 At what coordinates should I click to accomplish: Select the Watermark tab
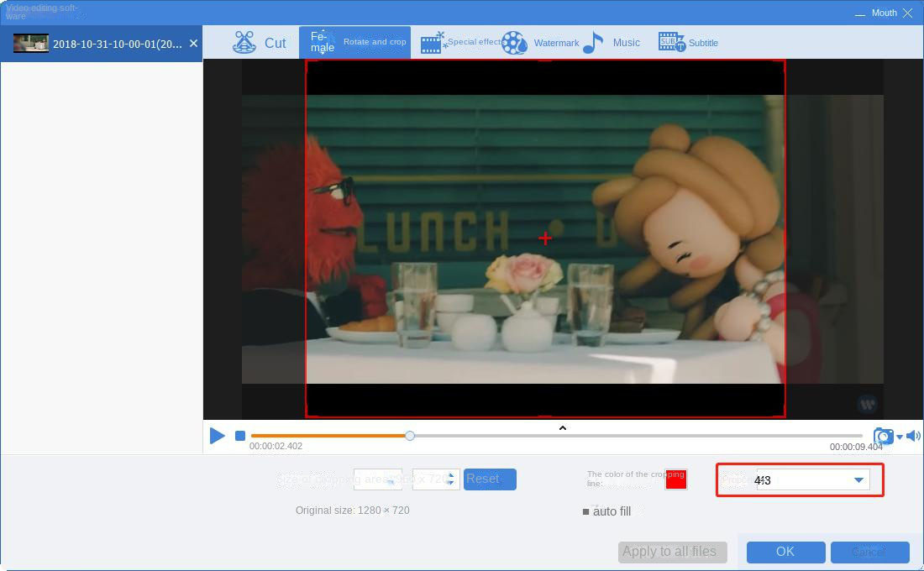pyautogui.click(x=540, y=43)
